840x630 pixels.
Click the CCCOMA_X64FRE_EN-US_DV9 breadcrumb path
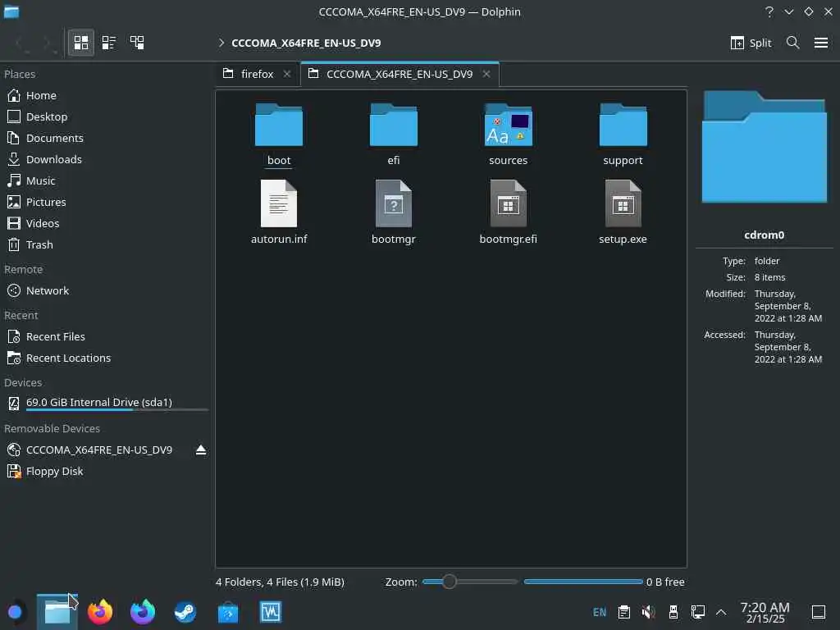click(306, 43)
